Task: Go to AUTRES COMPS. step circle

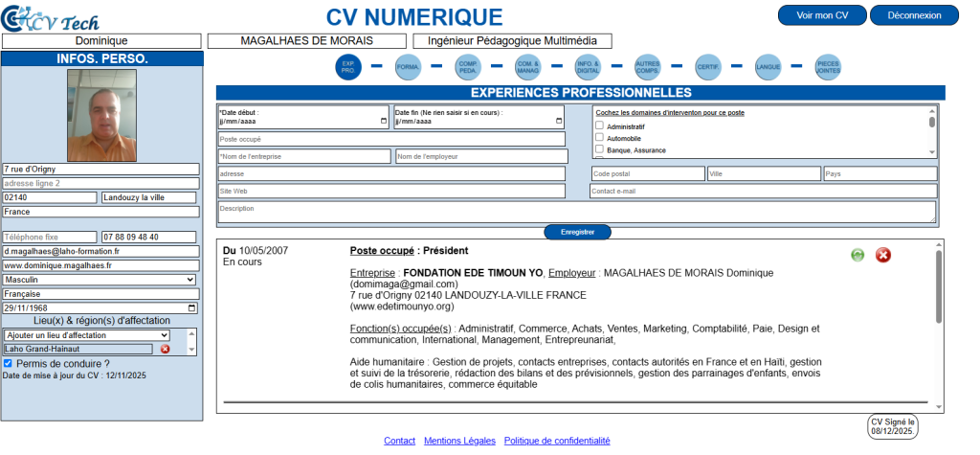Action: [648, 66]
